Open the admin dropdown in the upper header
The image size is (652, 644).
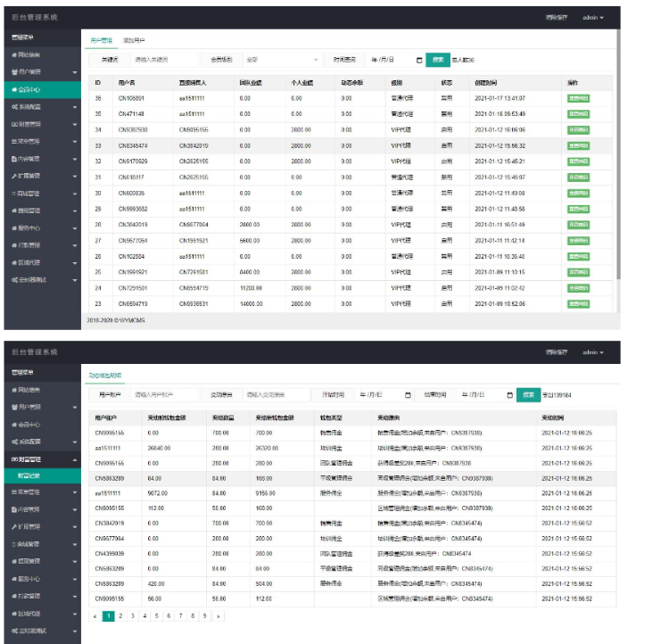(593, 17)
